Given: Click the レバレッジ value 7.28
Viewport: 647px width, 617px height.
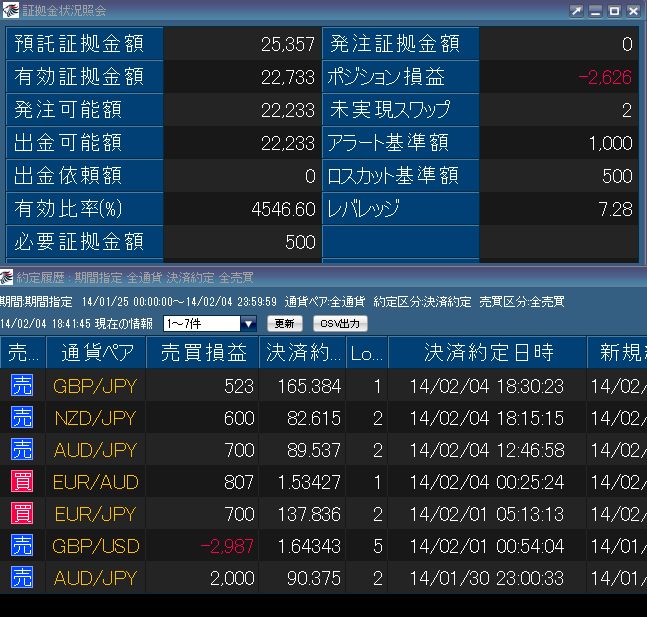Looking at the screenshot, I should click(615, 209).
